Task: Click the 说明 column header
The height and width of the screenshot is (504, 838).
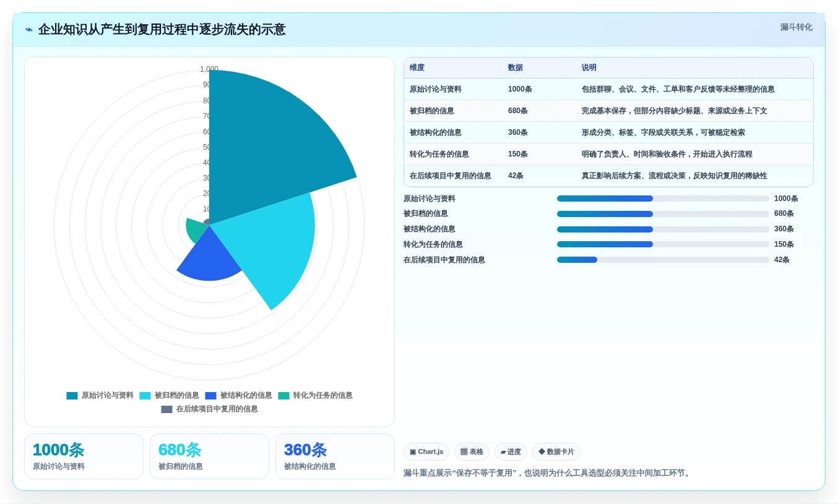Action: [x=589, y=68]
